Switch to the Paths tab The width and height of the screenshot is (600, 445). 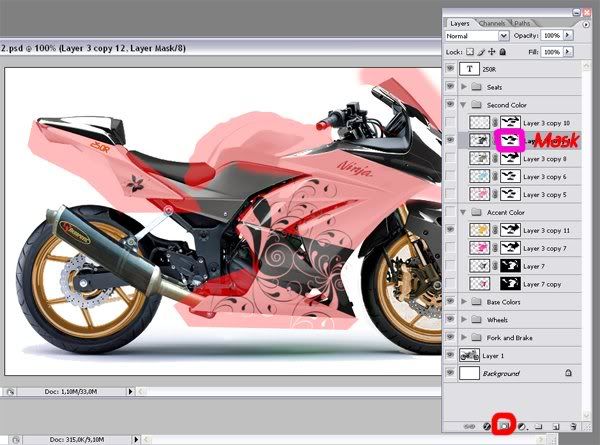click(523, 22)
